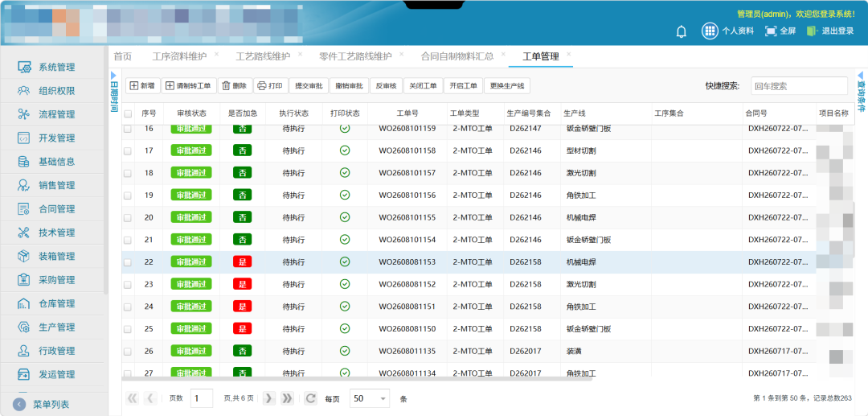
Task: Open 基础信息 database icon
Action: [24, 162]
